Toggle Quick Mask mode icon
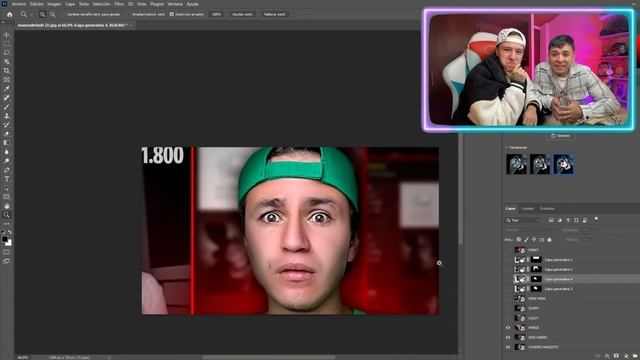Screen dimensions: 640x360 pos(7,252)
